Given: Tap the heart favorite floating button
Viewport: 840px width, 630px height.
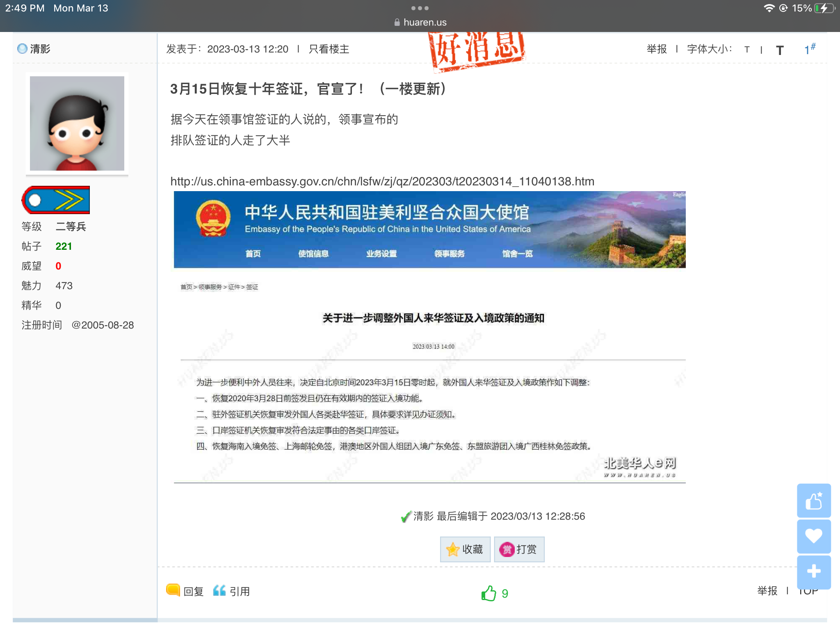Looking at the screenshot, I should (814, 536).
